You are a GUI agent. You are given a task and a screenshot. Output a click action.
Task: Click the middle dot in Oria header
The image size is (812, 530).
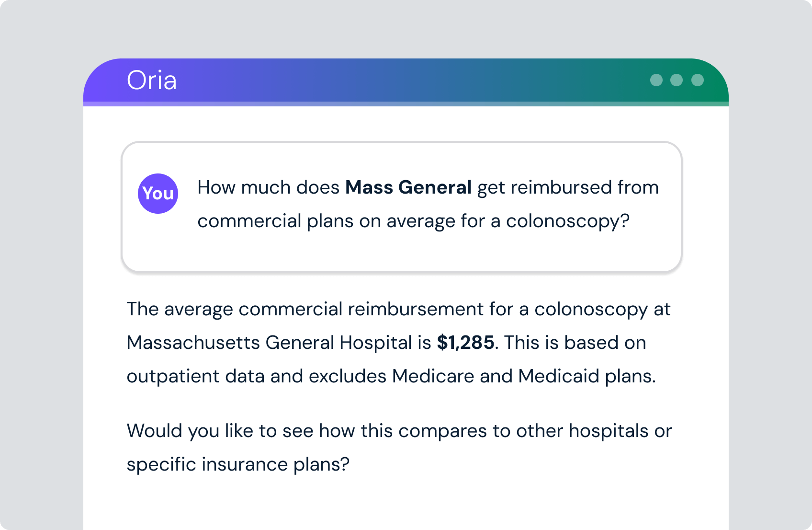[x=677, y=80]
